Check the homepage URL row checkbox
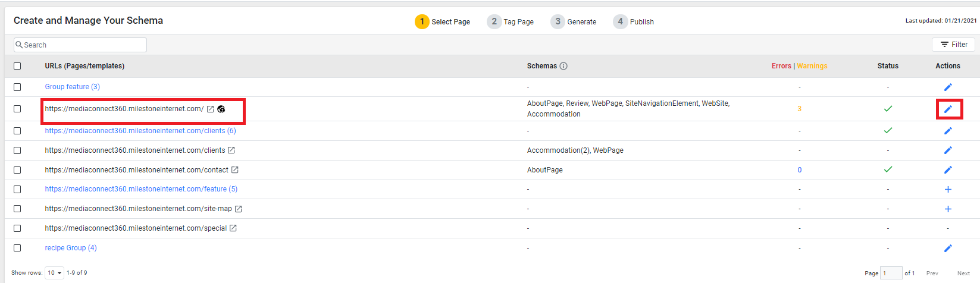The width and height of the screenshot is (980, 283). [17, 109]
